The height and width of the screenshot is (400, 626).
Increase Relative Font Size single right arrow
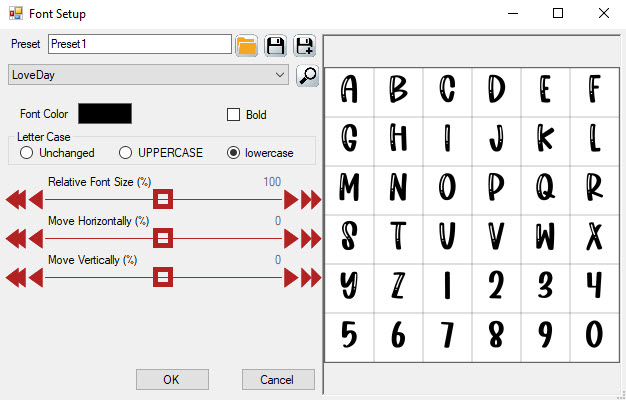(x=291, y=200)
